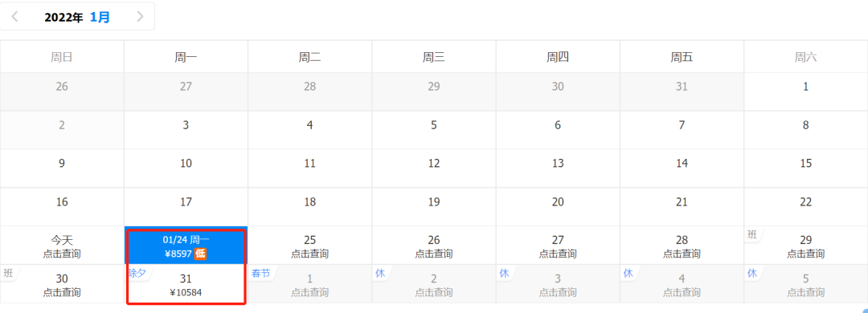Click the 除夕 holiday tag

click(137, 273)
